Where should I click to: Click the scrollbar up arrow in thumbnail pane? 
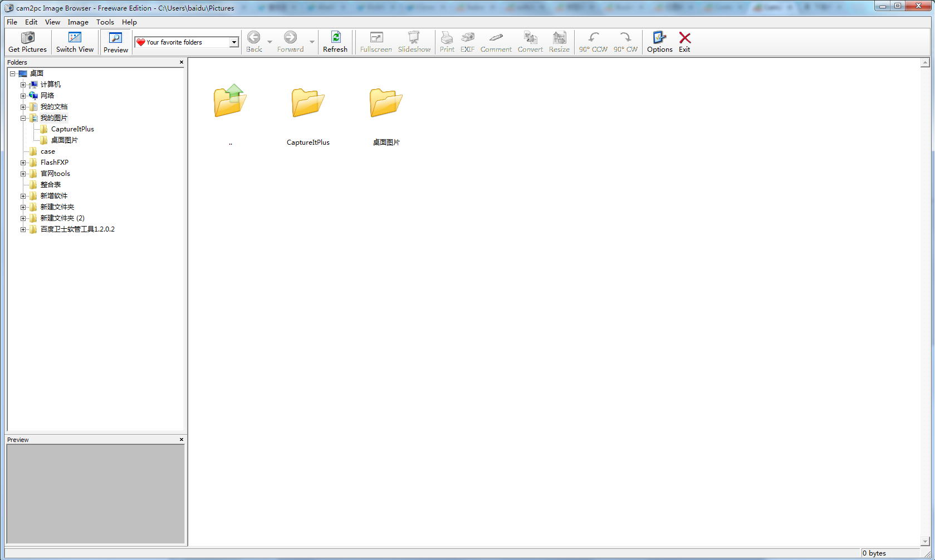(925, 63)
